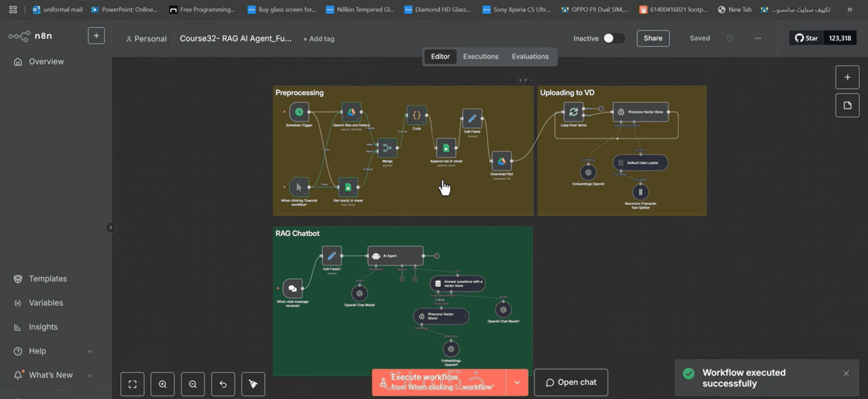Click the Share button
The width and height of the screenshot is (868, 399).
(x=653, y=38)
